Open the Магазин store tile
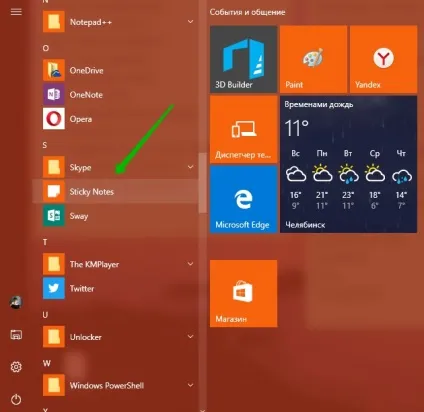The image size is (424, 412). click(243, 293)
